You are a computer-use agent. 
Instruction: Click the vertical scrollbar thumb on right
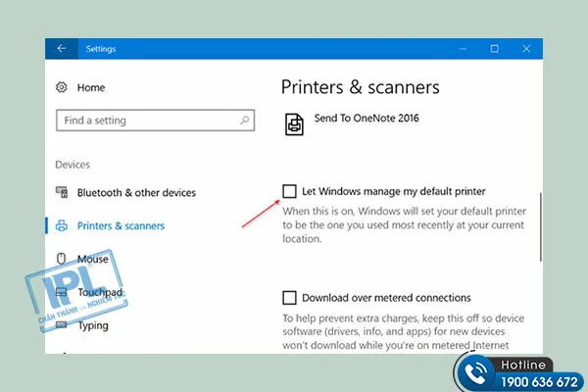click(x=541, y=227)
